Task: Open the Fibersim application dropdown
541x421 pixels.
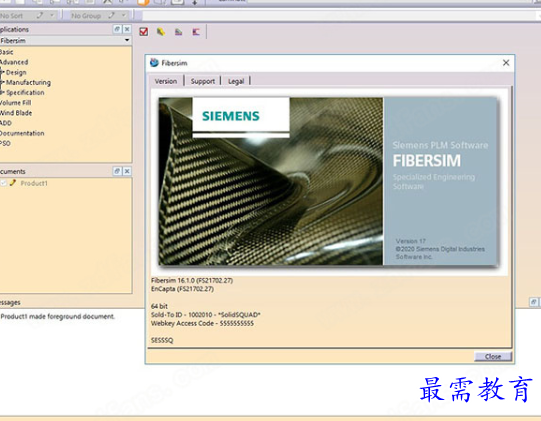Action: [127, 40]
